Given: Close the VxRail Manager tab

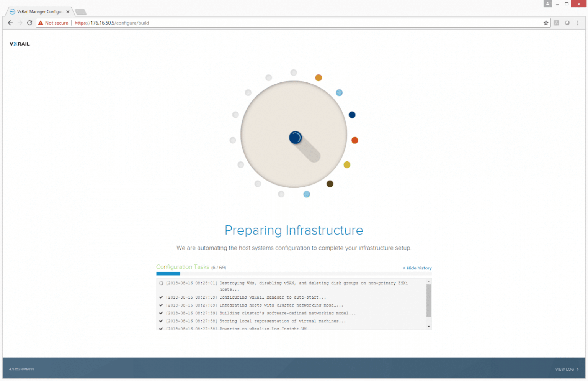Looking at the screenshot, I should coord(68,12).
